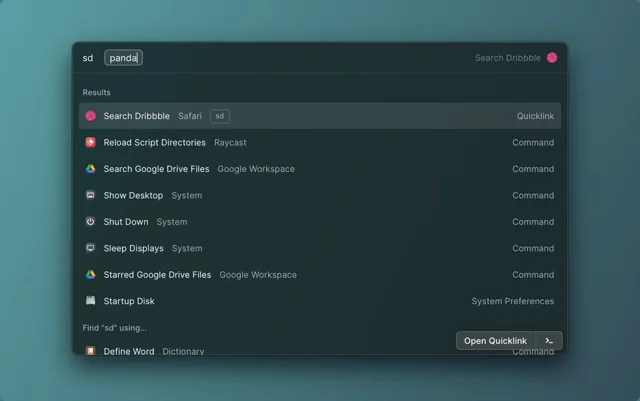The height and width of the screenshot is (401, 640).
Task: Click the Google Drive icon for Search Google Drive Files
Action: (x=91, y=169)
